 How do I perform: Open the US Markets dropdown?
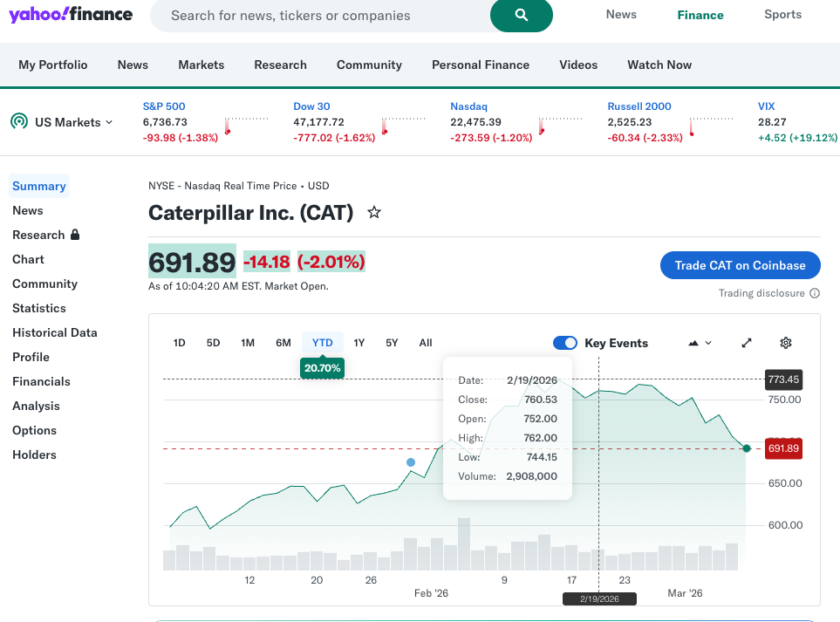tap(73, 122)
